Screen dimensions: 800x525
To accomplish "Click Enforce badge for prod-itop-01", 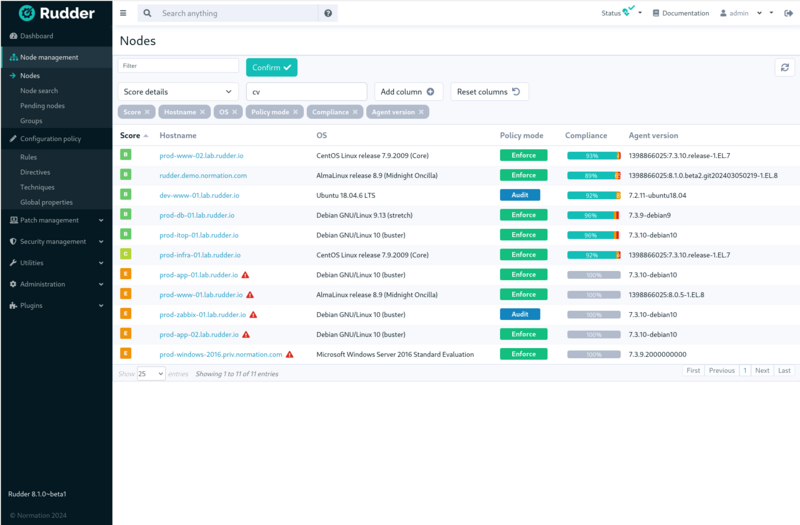I will tap(523, 235).
